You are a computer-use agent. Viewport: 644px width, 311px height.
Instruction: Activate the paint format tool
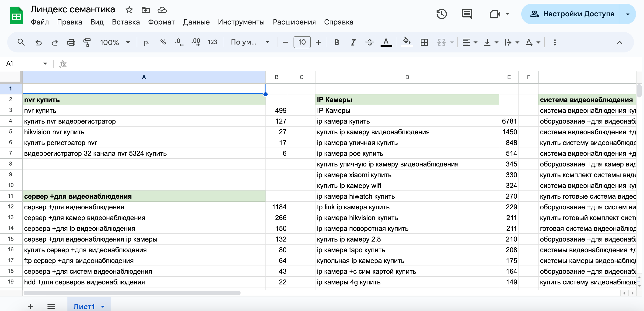(x=87, y=42)
